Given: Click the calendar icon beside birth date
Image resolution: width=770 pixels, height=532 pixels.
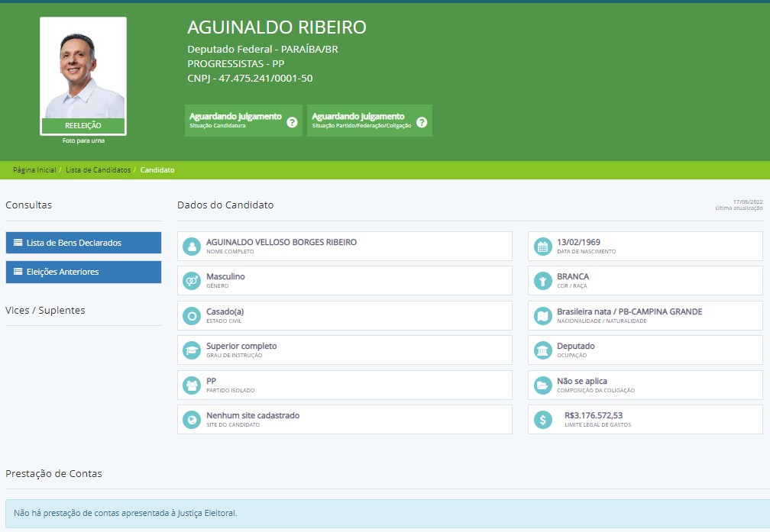Looking at the screenshot, I should 542,246.
